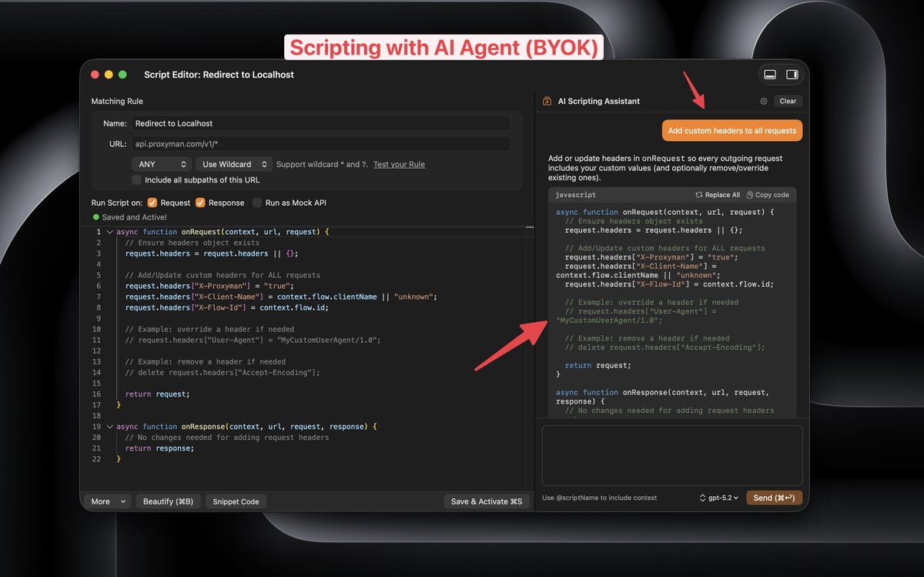
Task: Send the AI prompt
Action: [774, 498]
